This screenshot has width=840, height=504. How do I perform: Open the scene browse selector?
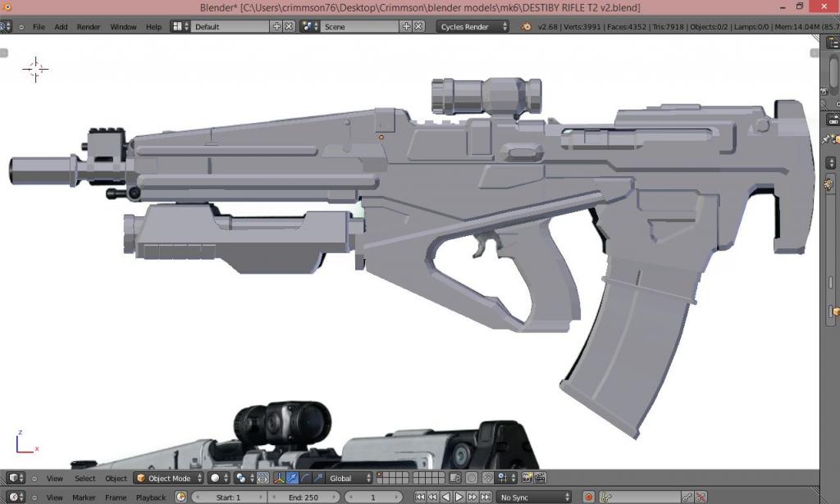pos(309,26)
